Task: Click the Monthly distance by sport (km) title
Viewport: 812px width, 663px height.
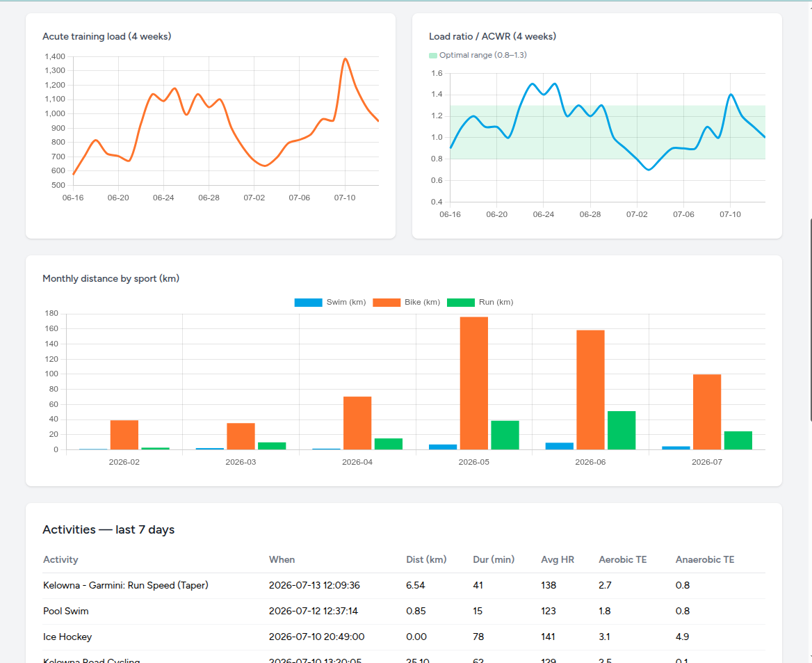Action: (111, 278)
